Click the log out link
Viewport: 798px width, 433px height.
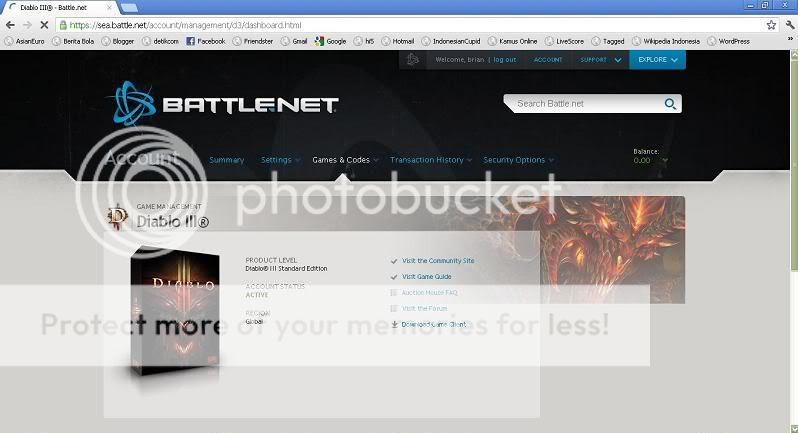coord(505,60)
